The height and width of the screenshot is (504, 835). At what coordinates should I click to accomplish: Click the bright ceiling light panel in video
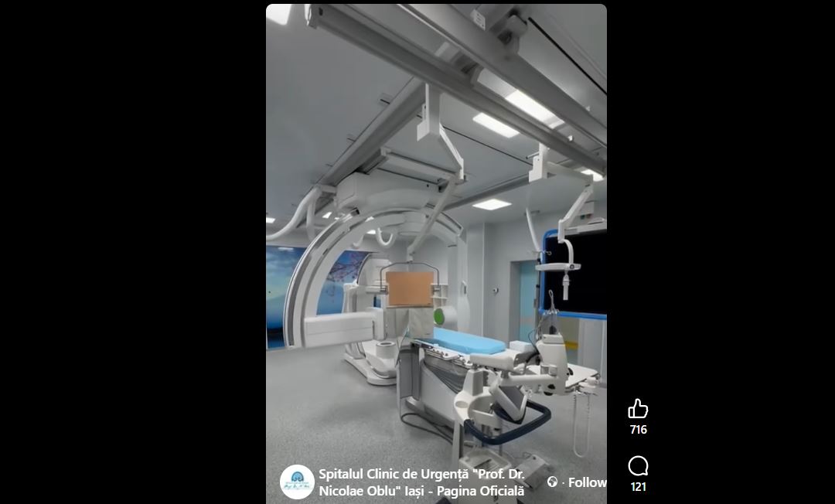point(495,124)
